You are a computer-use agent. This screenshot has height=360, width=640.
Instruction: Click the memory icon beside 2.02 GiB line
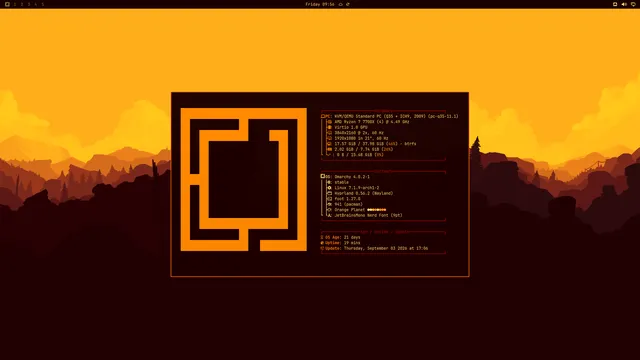click(329, 149)
